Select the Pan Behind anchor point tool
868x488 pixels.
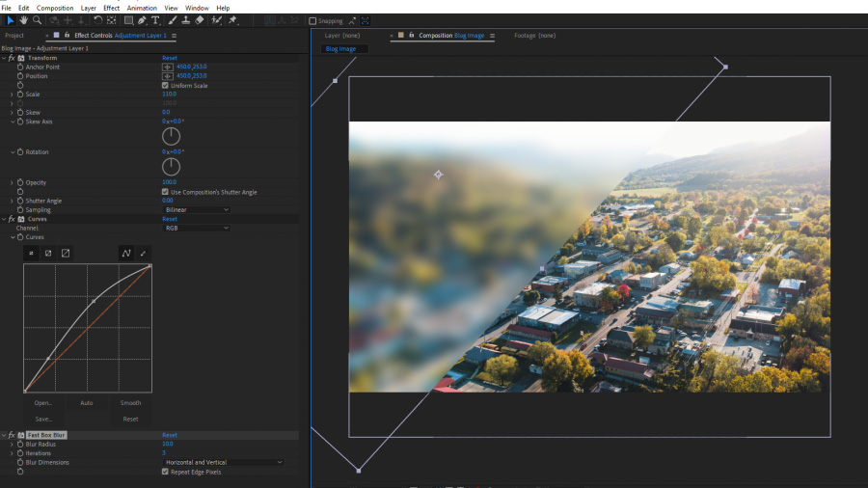pyautogui.click(x=111, y=20)
